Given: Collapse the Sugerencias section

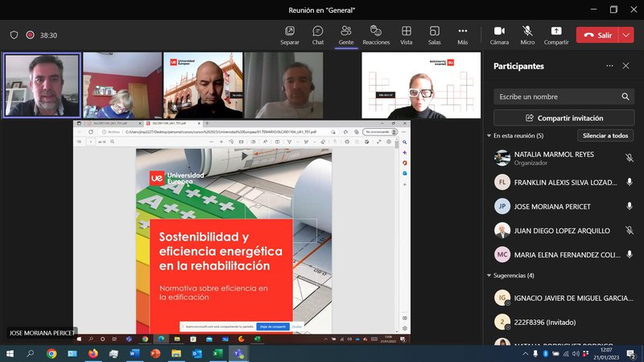Looking at the screenshot, I should click(489, 275).
